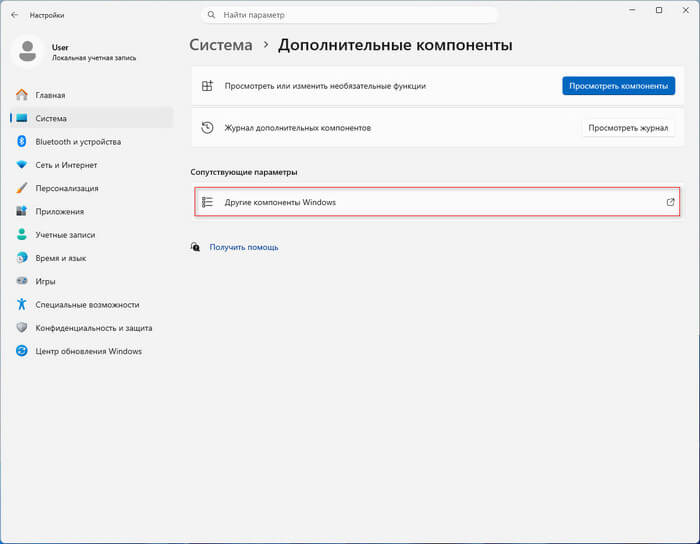Image resolution: width=700 pixels, height=544 pixels.
Task: Click the Дополнительные компоненты title
Action: [x=395, y=45]
